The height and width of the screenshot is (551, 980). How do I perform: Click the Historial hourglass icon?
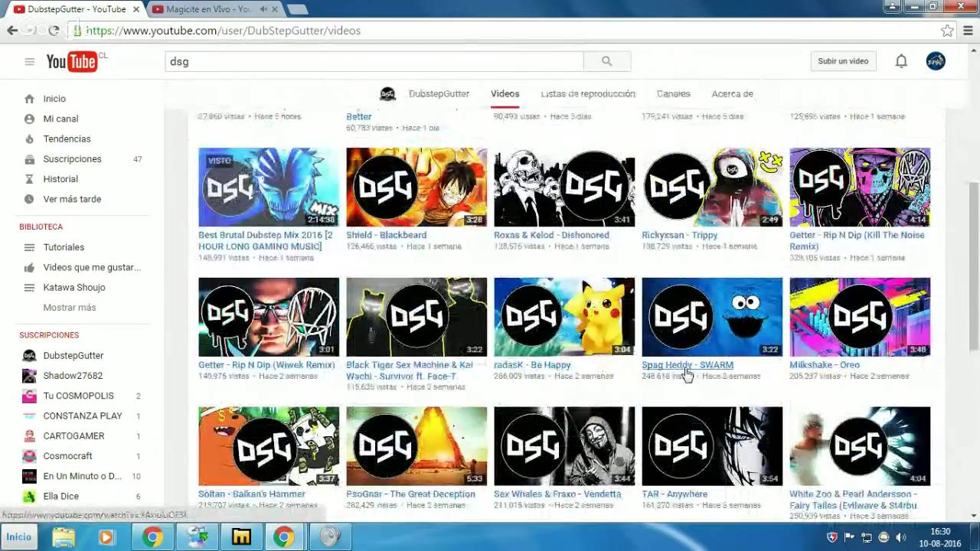[29, 179]
